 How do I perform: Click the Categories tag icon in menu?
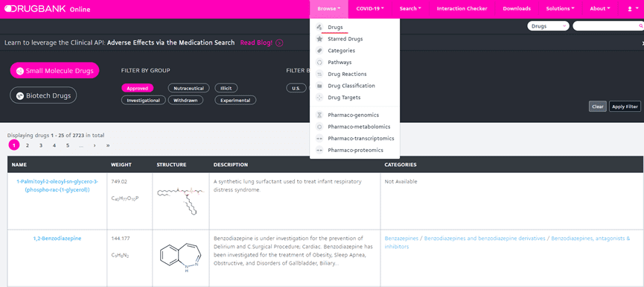(319, 51)
